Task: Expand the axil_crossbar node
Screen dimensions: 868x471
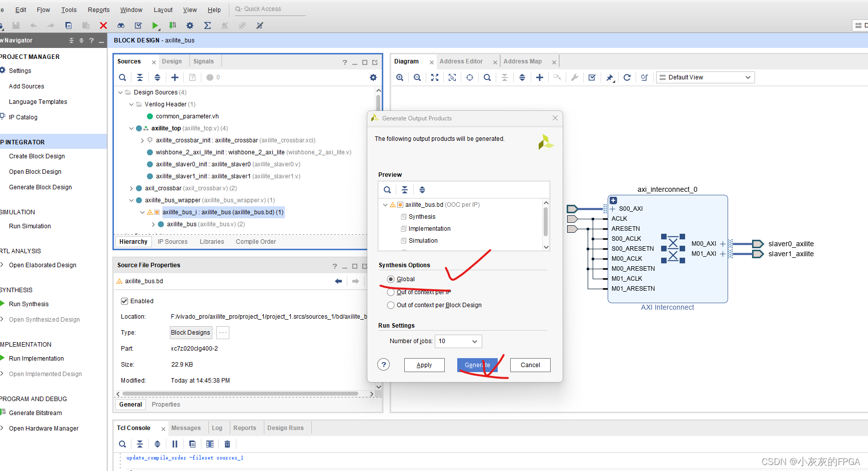Action: (x=131, y=188)
